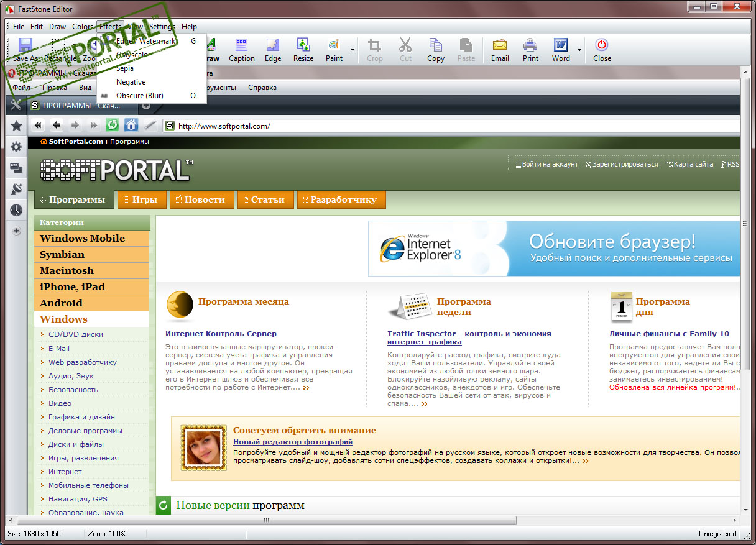The width and height of the screenshot is (756, 545).
Task: Open the Draw menu in the menu bar
Action: click(x=58, y=27)
